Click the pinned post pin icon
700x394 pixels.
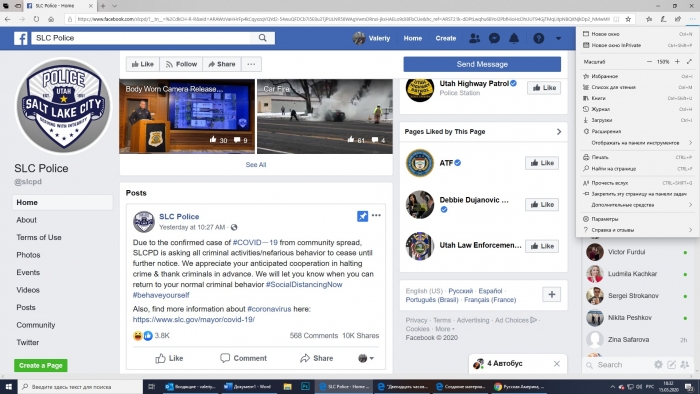tap(362, 216)
